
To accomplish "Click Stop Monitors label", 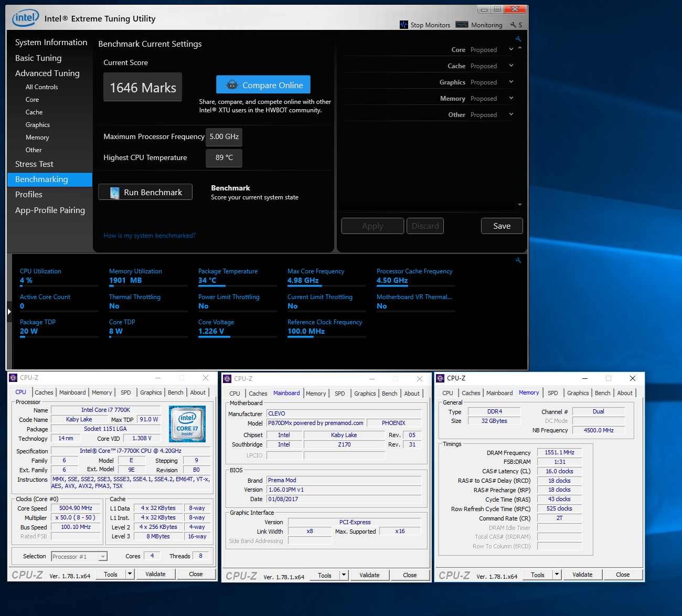I will (x=430, y=25).
